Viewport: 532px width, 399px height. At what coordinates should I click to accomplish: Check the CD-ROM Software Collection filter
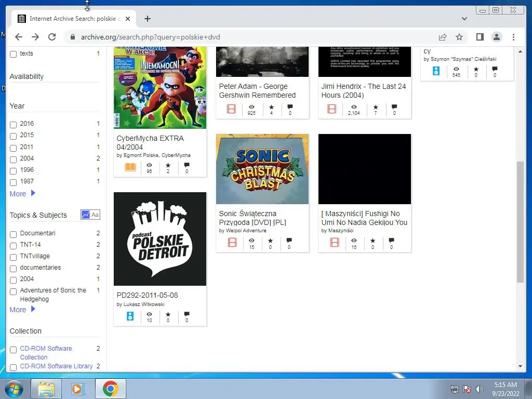(13, 350)
